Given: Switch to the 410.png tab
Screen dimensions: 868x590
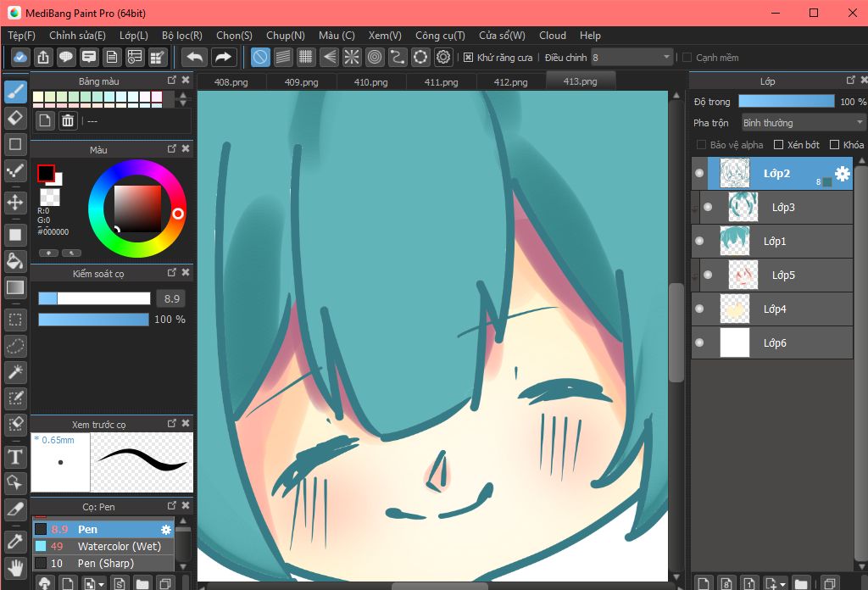Looking at the screenshot, I should (371, 82).
